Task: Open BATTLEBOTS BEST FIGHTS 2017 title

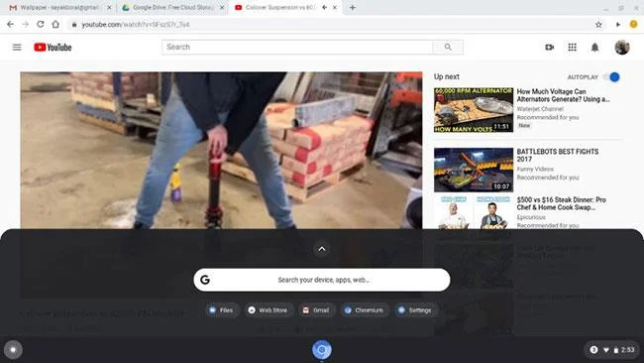Action: point(558,156)
